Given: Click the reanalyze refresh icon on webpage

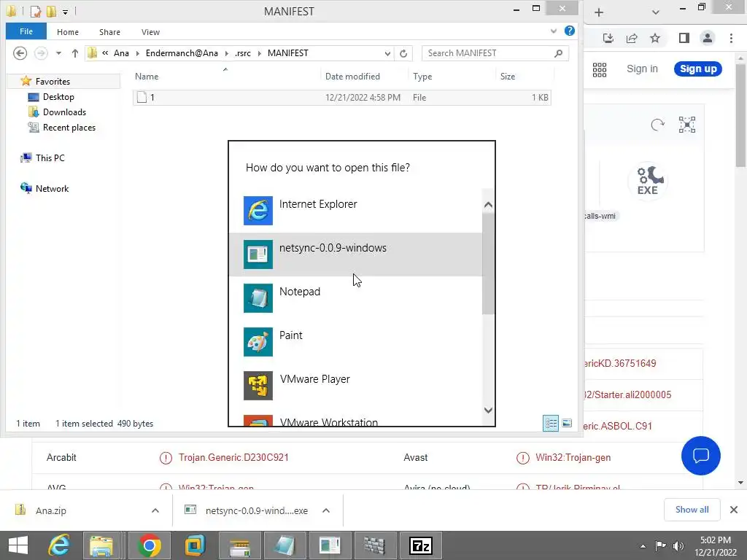Looking at the screenshot, I should (x=657, y=125).
